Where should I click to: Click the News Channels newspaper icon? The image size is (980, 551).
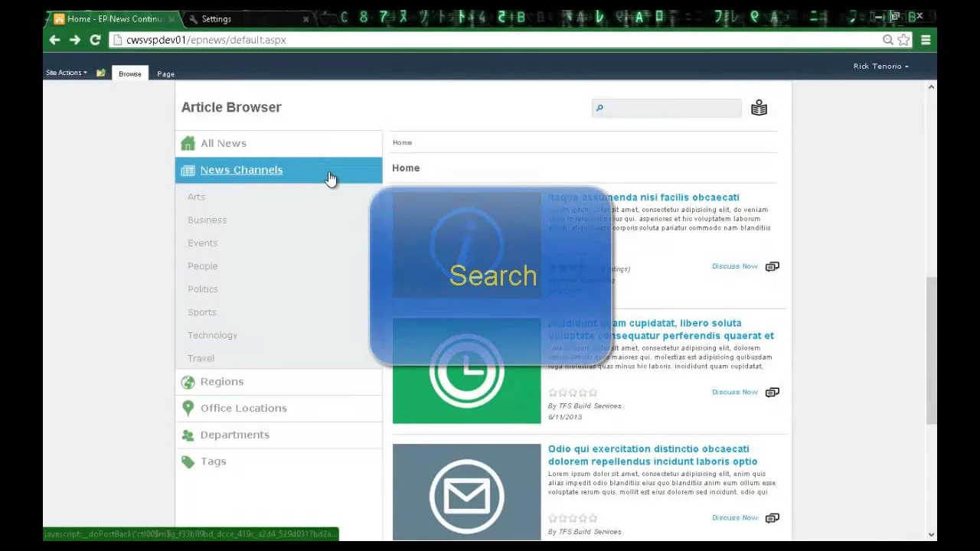click(188, 171)
